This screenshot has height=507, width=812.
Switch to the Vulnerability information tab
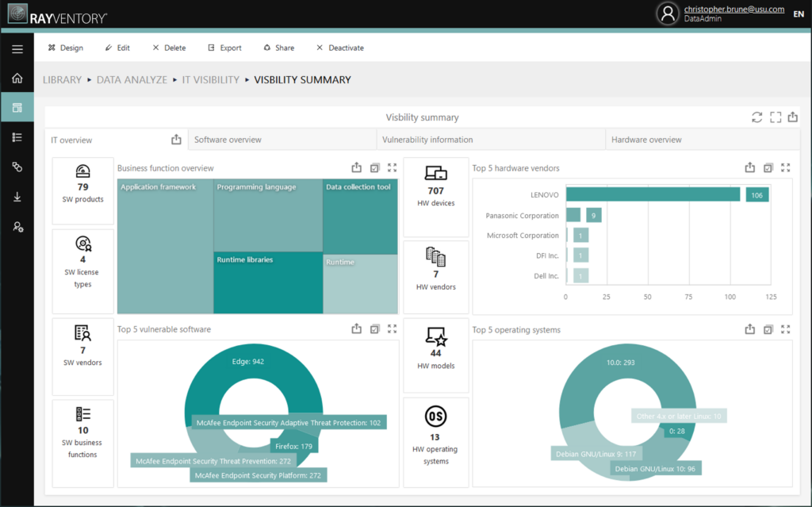[x=427, y=140]
